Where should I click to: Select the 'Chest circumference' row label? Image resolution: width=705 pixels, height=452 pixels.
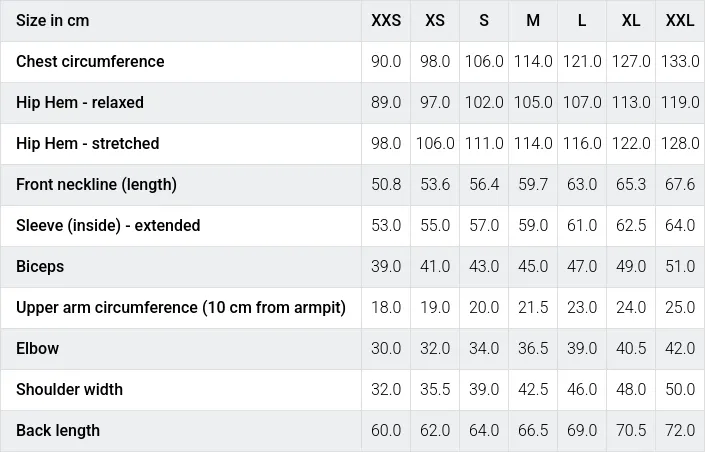90,61
